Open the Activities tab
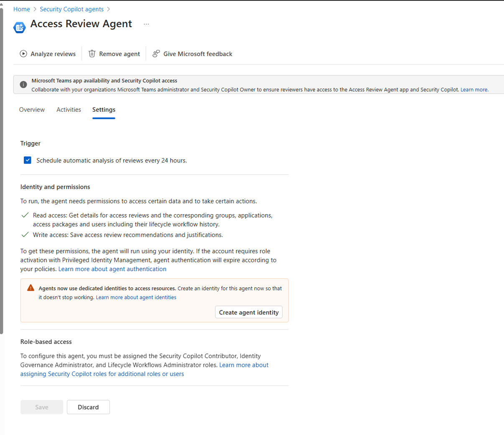This screenshot has width=504, height=435. point(69,110)
